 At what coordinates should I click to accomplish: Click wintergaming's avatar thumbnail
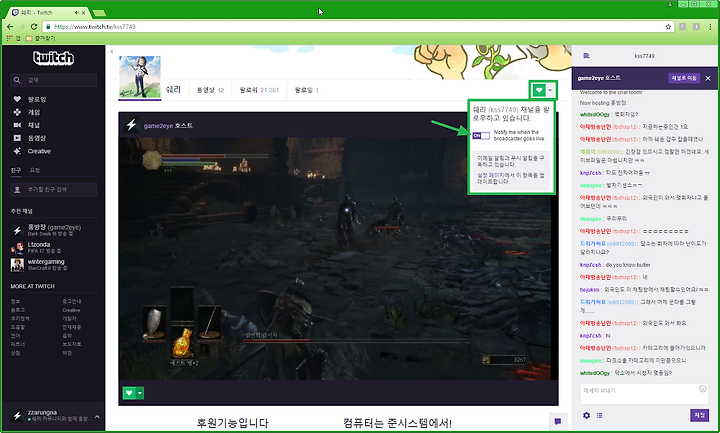17,265
